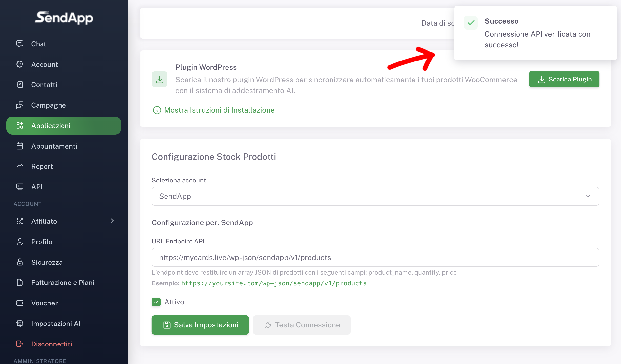The image size is (621, 364).
Task: Click the Voucher ticket icon
Action: [x=20, y=303]
